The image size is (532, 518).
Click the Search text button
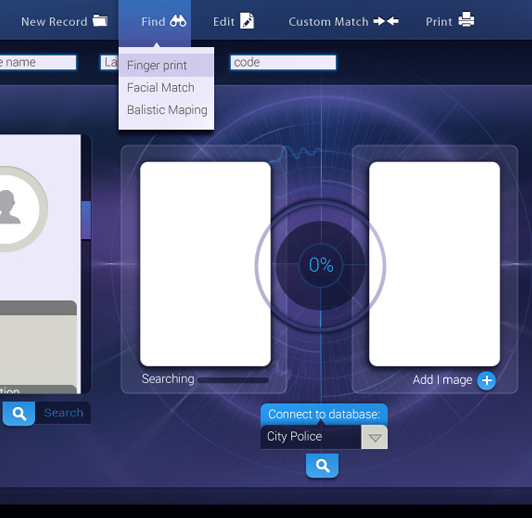tap(63, 413)
